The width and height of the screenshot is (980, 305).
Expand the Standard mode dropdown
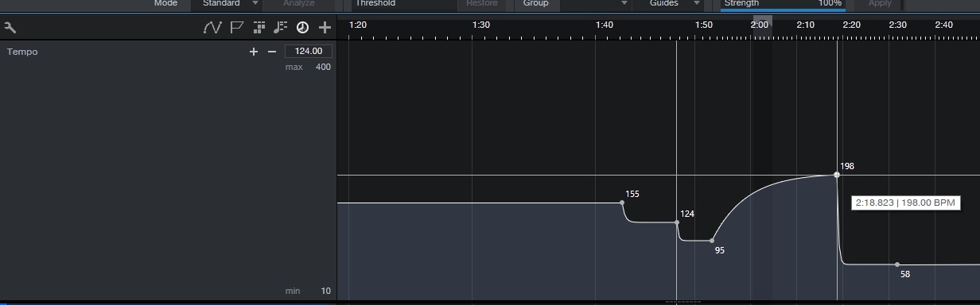pos(255,3)
